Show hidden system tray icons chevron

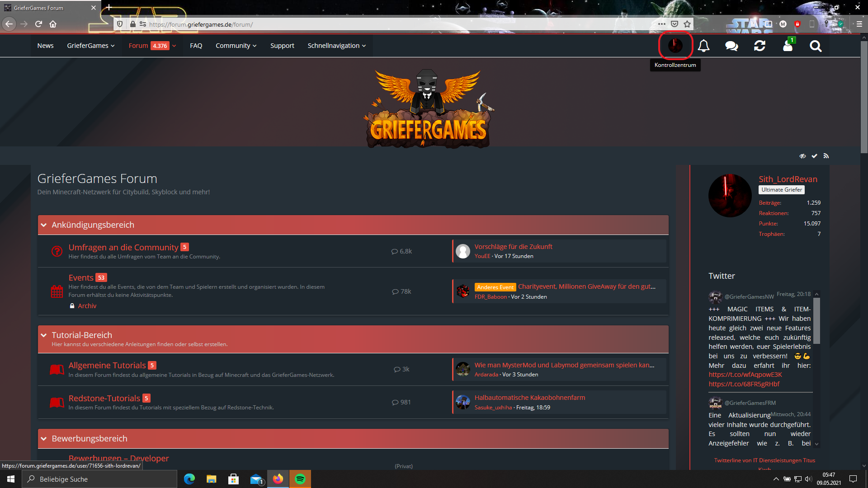point(776,479)
